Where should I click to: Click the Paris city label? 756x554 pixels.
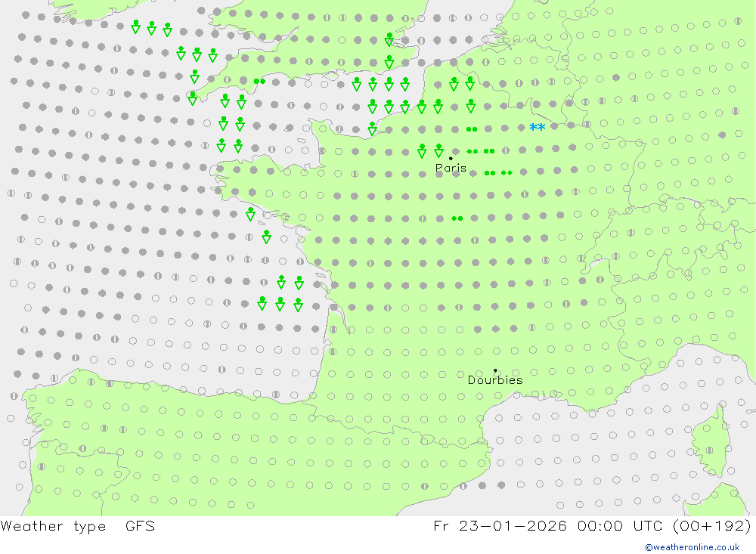click(451, 168)
